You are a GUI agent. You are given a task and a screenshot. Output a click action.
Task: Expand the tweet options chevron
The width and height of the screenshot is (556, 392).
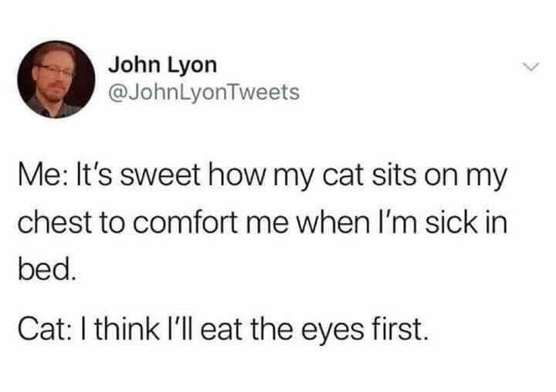coord(531,67)
